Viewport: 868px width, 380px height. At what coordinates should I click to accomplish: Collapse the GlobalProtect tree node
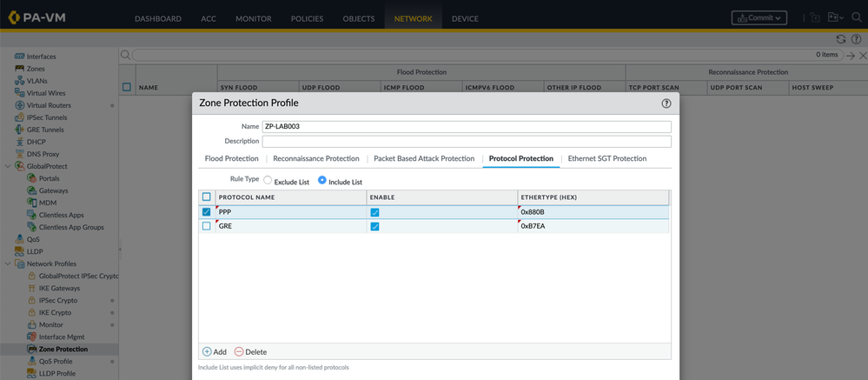point(8,166)
